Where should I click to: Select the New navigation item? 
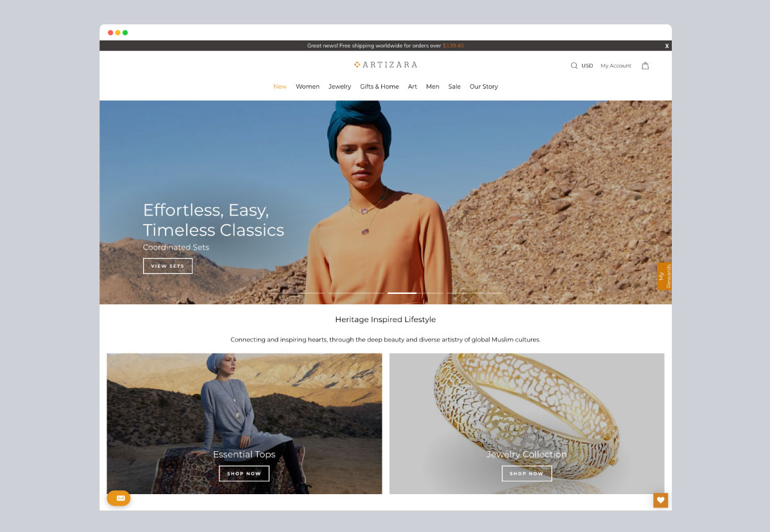tap(280, 87)
